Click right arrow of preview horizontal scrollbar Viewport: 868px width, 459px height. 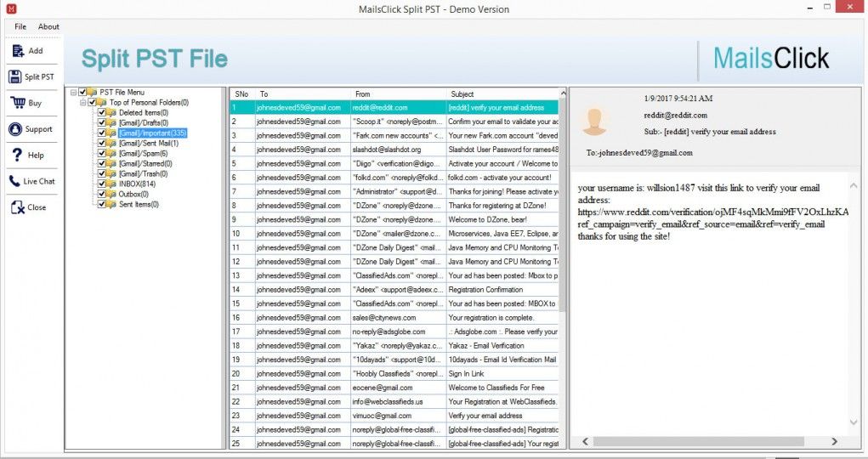coord(834,441)
